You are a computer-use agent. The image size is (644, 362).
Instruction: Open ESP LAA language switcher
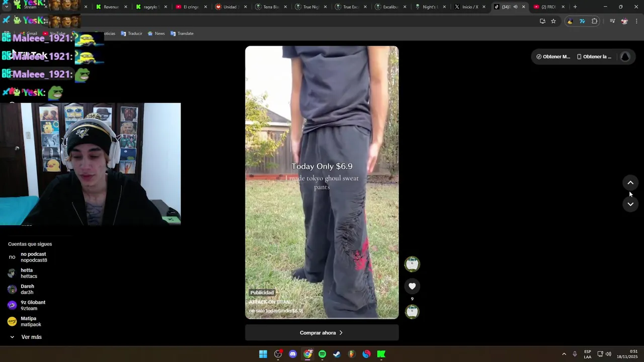tap(588, 354)
